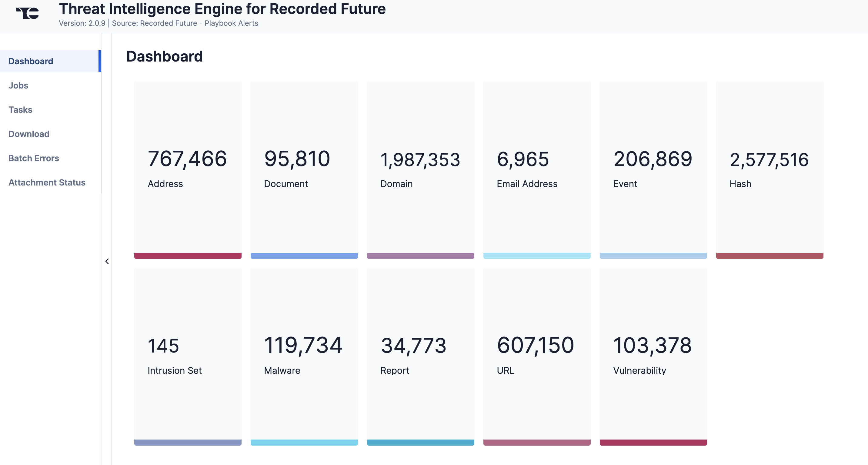
Task: Open the Tasks section
Action: click(20, 110)
